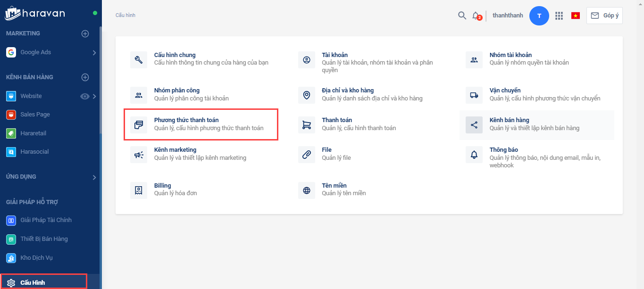Add a marketing channel with plus
The height and width of the screenshot is (289, 644).
point(85,33)
